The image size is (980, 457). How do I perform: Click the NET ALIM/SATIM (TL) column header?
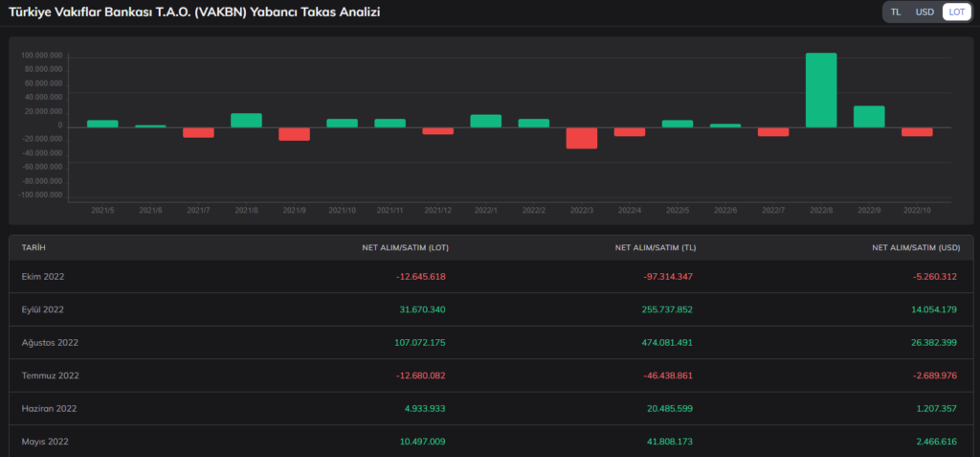tap(656, 248)
